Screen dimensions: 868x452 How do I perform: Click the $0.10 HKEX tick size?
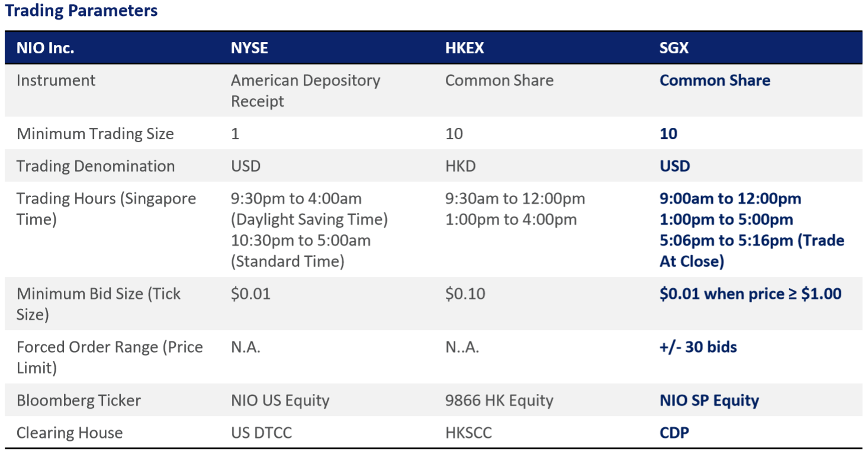coord(465,293)
